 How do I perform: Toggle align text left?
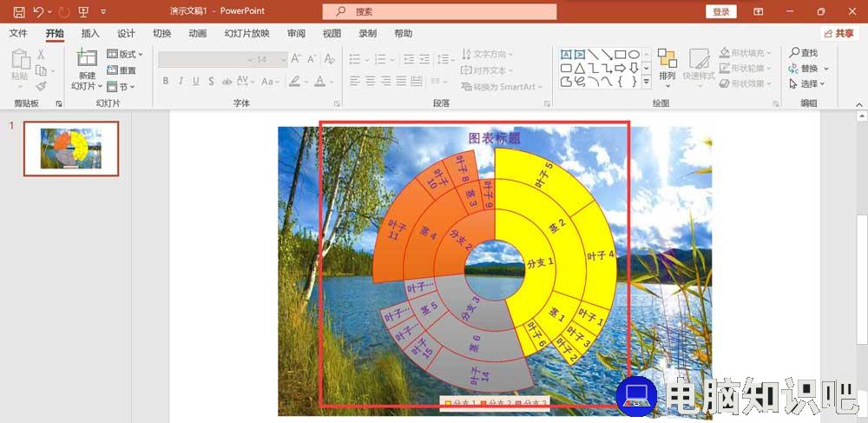[355, 81]
